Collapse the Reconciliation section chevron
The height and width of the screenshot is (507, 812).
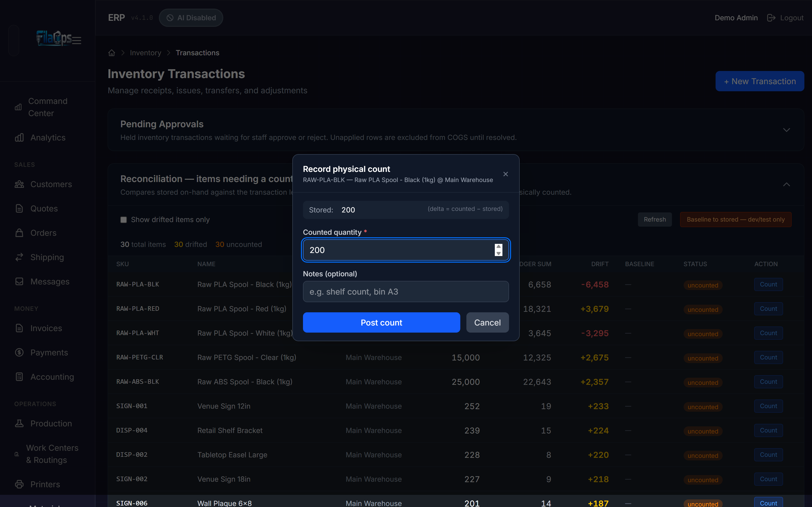coord(787,185)
